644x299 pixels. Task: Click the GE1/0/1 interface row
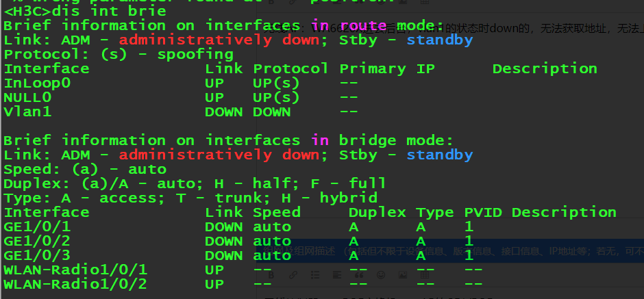click(37, 226)
